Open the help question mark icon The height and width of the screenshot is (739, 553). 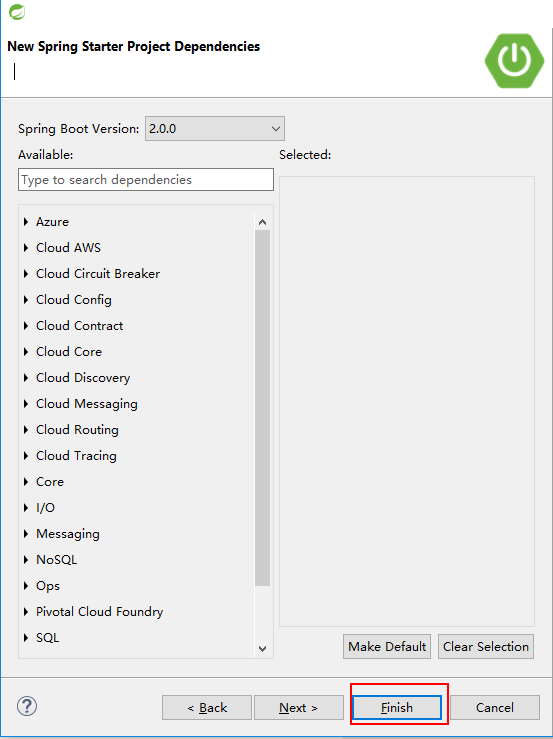click(x=27, y=706)
